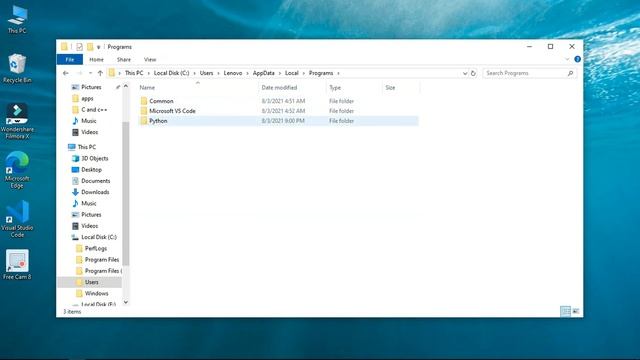Open the This PC desktop icon
The height and width of the screenshot is (360, 640).
(17, 19)
